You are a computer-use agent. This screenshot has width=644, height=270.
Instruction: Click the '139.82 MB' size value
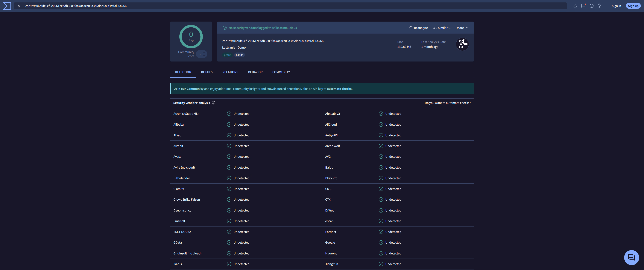tap(404, 47)
